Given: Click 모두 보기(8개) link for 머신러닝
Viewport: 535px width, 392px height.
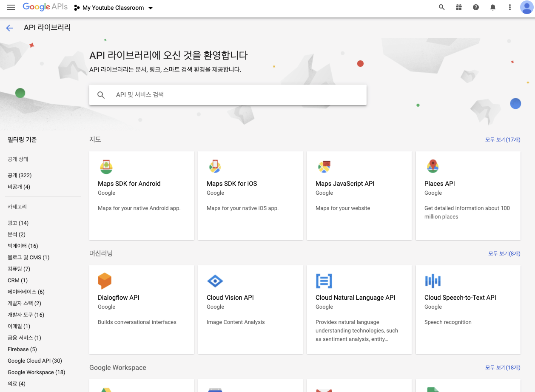Looking at the screenshot, I should pos(504,253).
